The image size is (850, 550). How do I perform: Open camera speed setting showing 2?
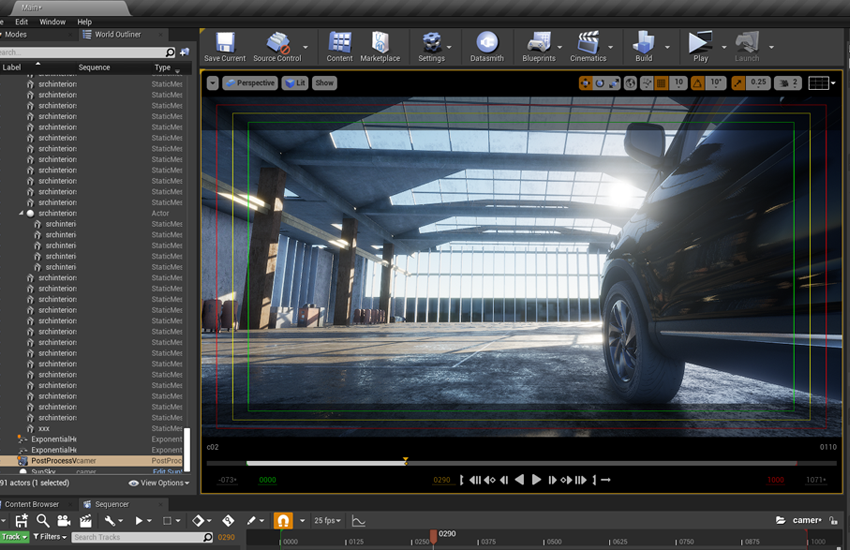coord(788,83)
